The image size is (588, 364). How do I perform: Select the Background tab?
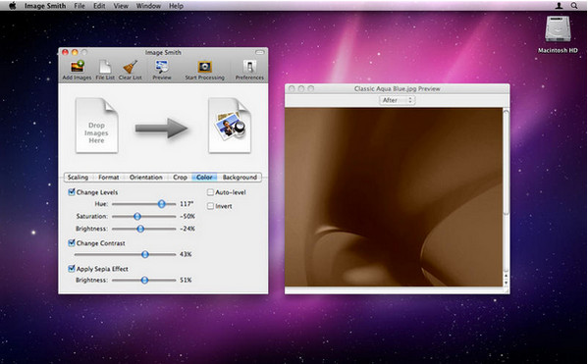pyautogui.click(x=240, y=178)
